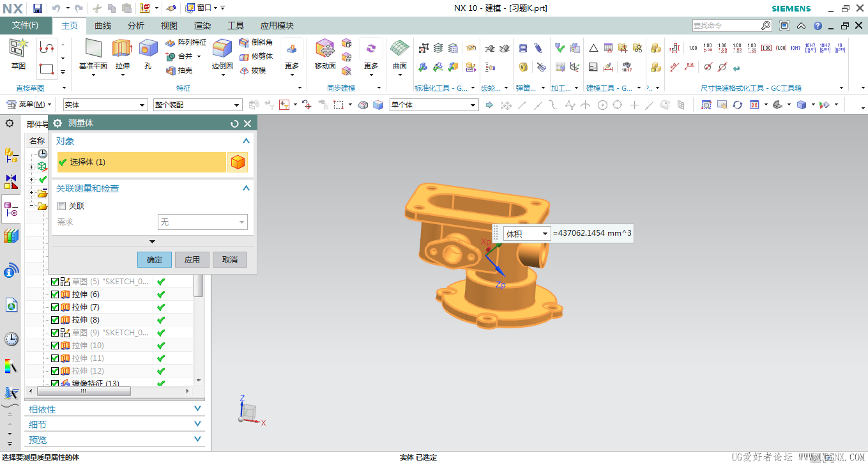Click the 查找命令 search field

pyautogui.click(x=732, y=26)
